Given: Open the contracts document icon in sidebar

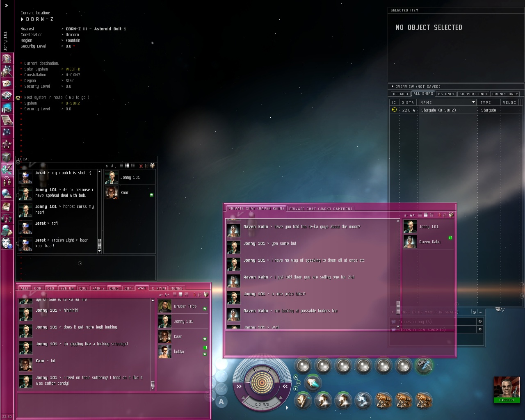Looking at the screenshot, I should pyautogui.click(x=7, y=120).
